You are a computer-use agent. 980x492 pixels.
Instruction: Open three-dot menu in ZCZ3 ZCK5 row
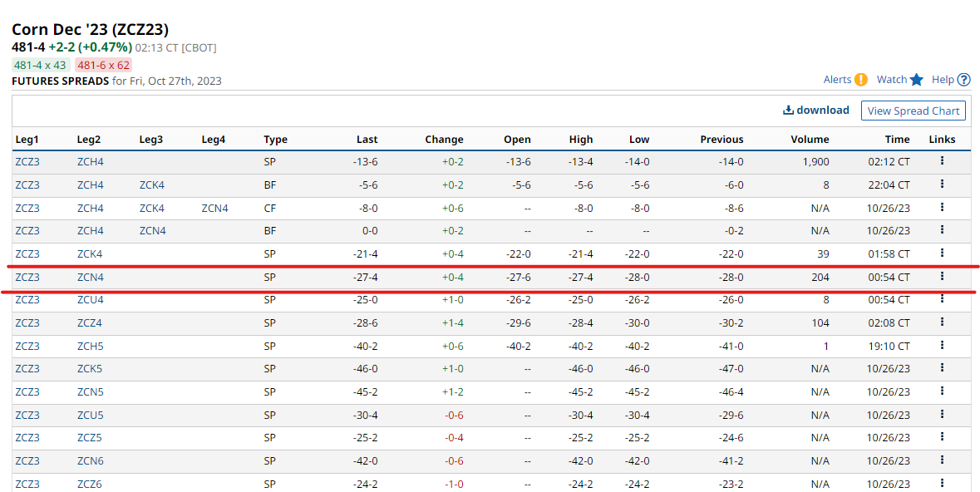click(942, 368)
